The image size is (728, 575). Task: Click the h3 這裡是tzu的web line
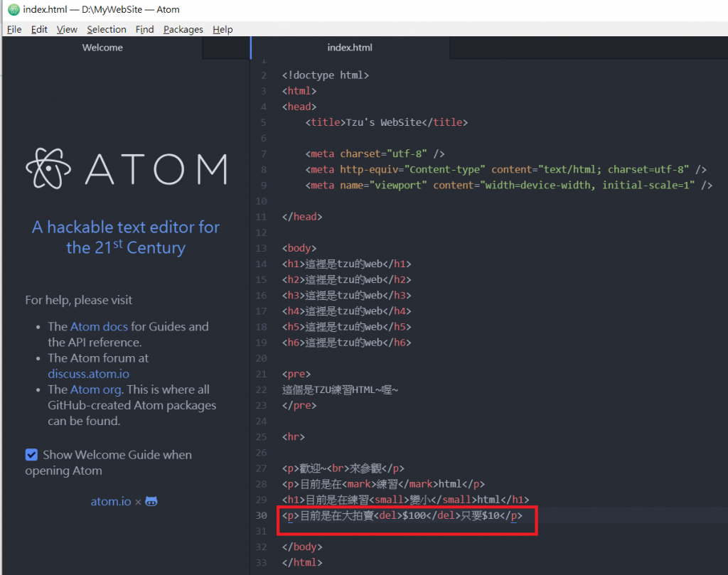[x=346, y=295]
